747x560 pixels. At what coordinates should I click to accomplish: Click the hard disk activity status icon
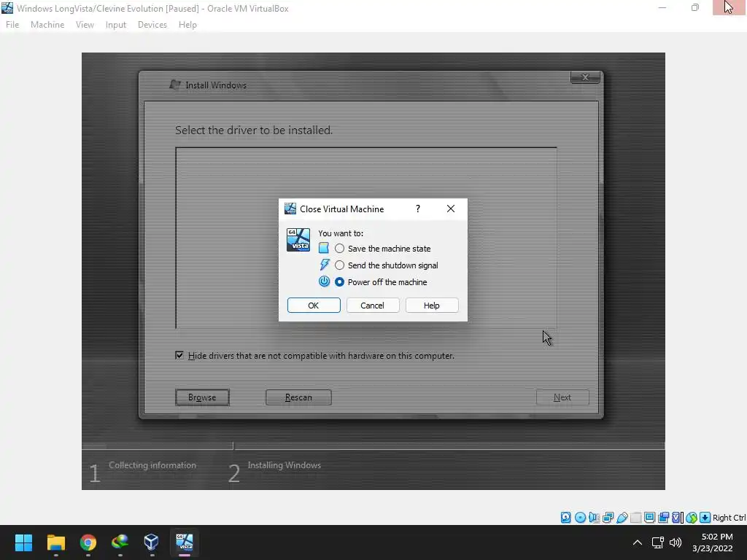565,518
